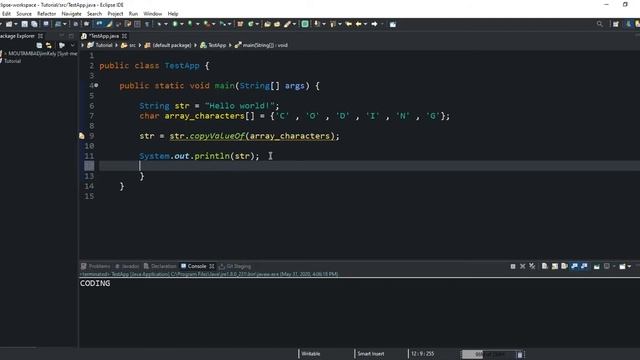Click the Pin Console icon
The height and width of the screenshot is (360, 640).
597,267
